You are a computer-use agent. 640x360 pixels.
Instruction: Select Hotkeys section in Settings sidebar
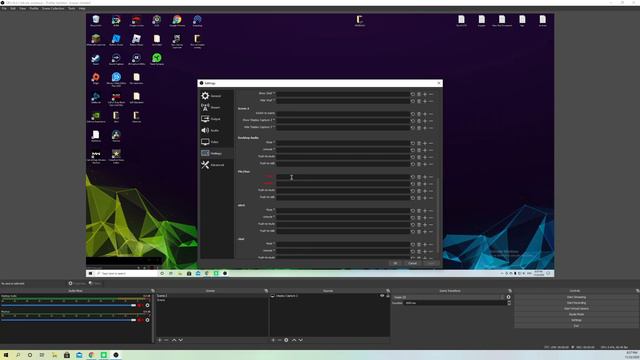click(216, 153)
